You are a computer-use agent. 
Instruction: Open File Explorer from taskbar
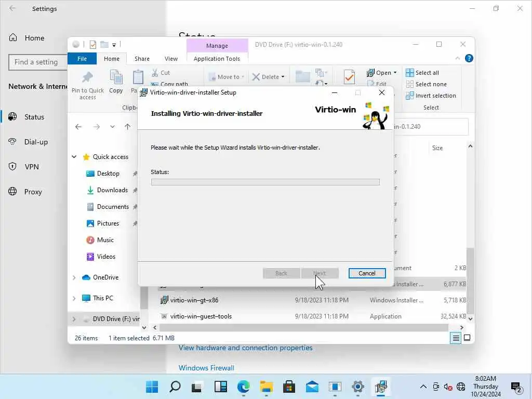(267, 387)
